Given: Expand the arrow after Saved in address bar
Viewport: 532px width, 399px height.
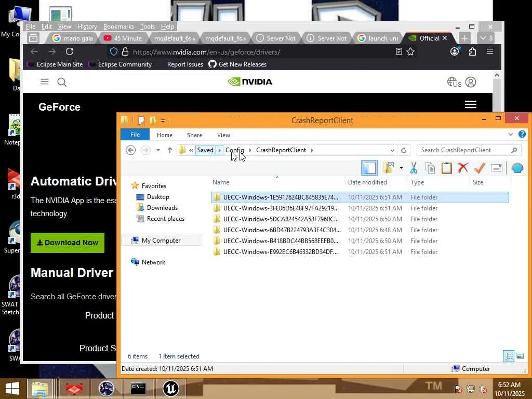Looking at the screenshot, I should pyautogui.click(x=220, y=150).
